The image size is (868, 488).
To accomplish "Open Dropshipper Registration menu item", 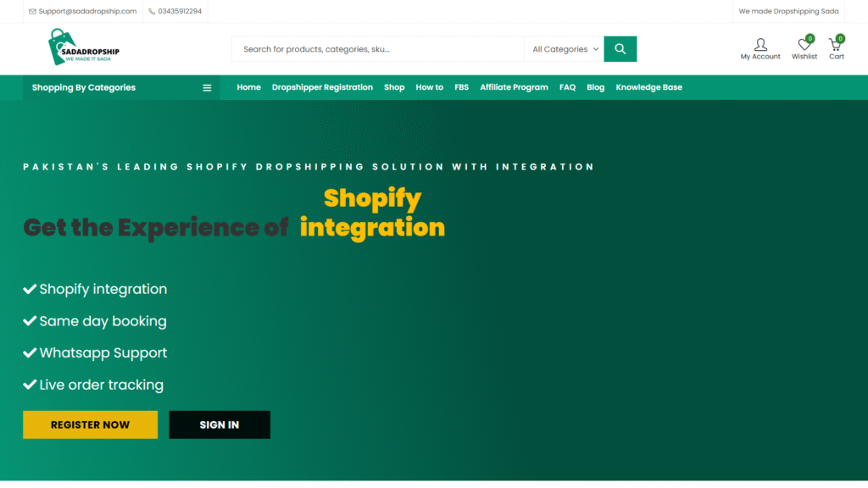I will click(x=322, y=87).
